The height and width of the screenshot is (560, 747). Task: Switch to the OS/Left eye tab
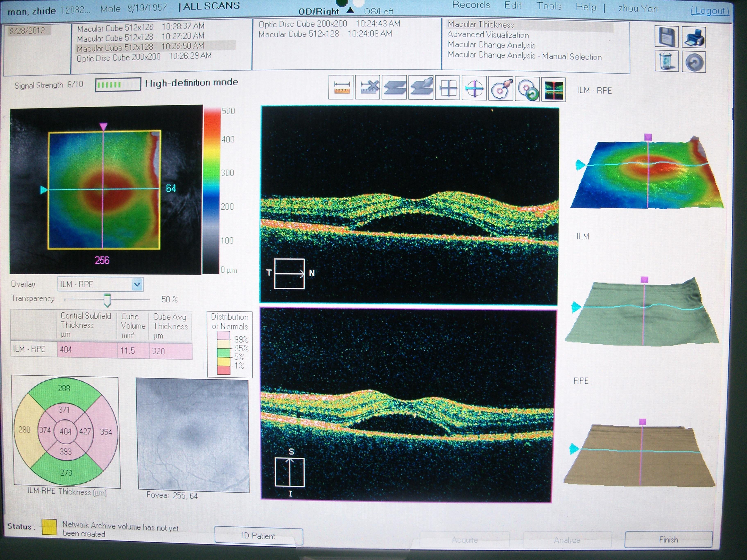coord(379,11)
